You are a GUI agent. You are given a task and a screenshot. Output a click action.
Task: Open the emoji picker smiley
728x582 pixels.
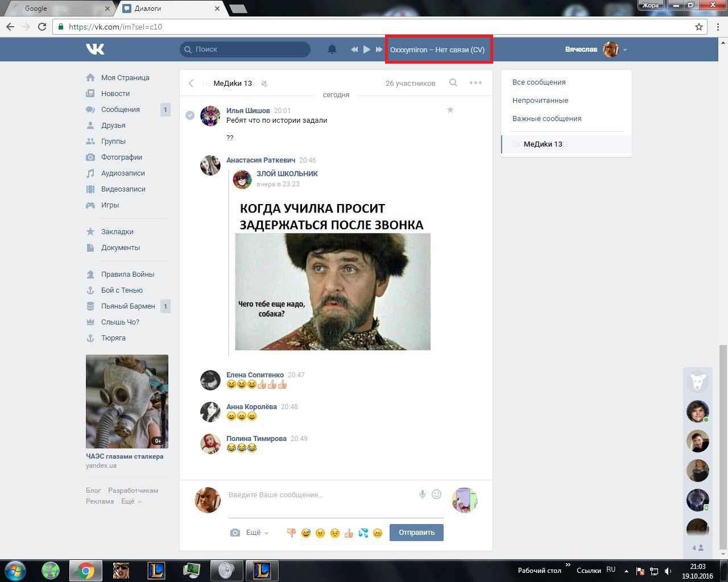pos(437,494)
